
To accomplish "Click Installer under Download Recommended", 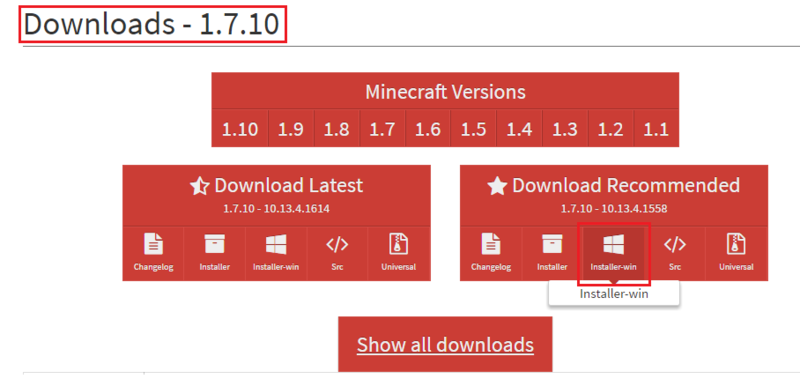I will point(552,253).
